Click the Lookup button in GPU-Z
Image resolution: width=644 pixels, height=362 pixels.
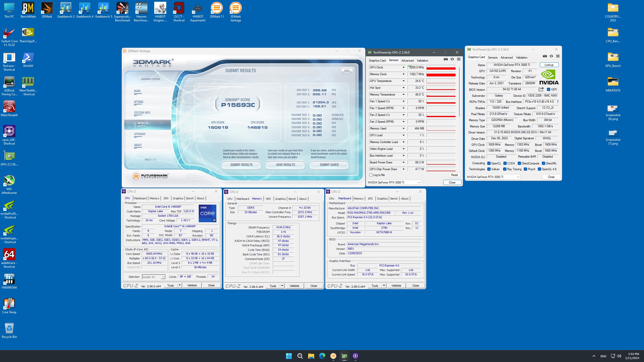[549, 65]
